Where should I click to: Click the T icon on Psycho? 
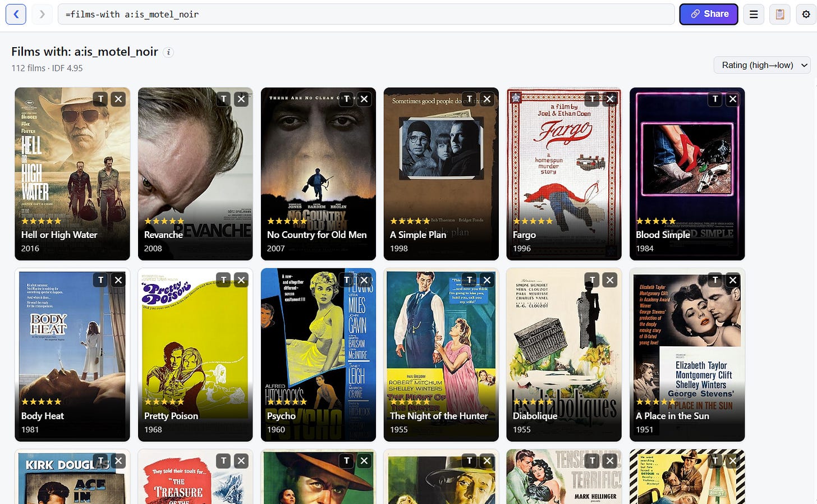(x=346, y=280)
